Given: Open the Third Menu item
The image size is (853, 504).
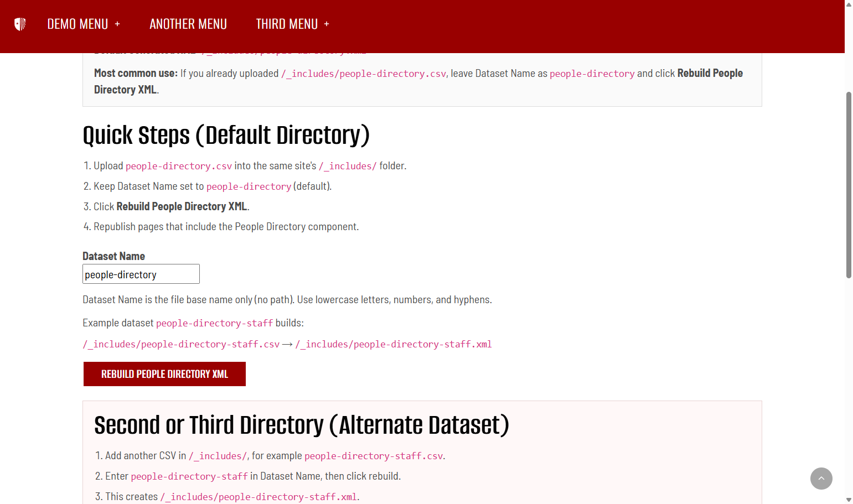Looking at the screenshot, I should [287, 24].
